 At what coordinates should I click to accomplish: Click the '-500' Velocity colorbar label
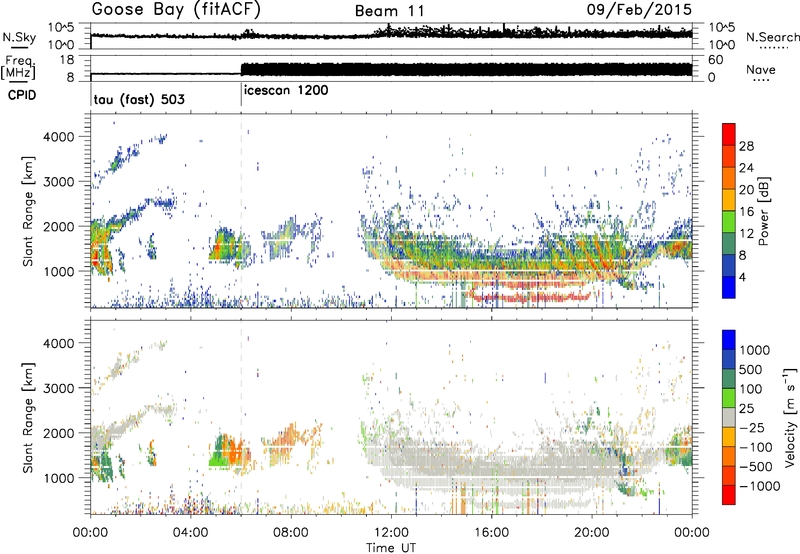[755, 467]
